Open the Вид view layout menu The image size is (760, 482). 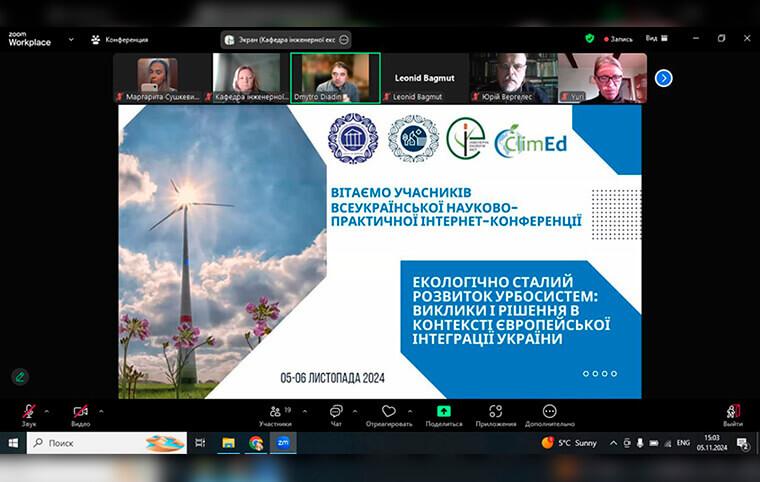pos(657,38)
